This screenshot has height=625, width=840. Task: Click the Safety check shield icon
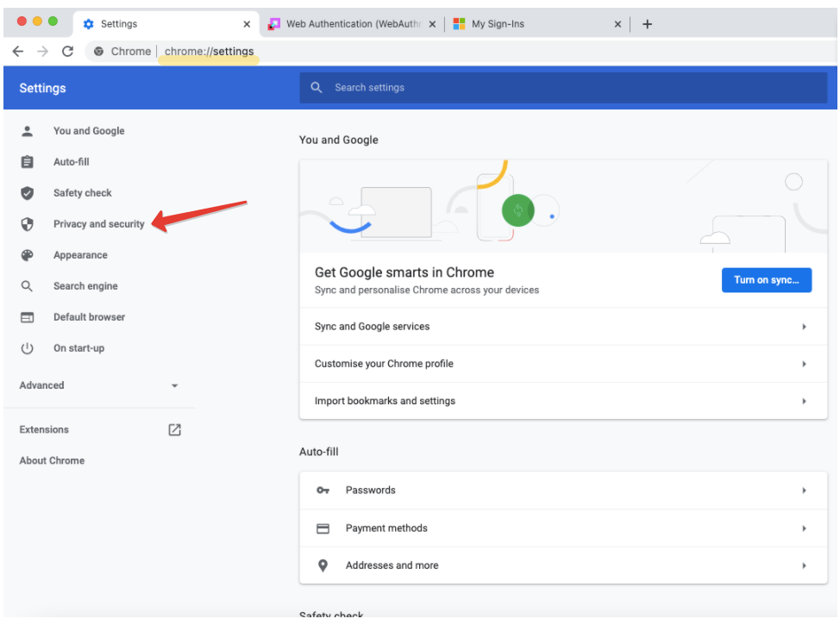(28, 193)
